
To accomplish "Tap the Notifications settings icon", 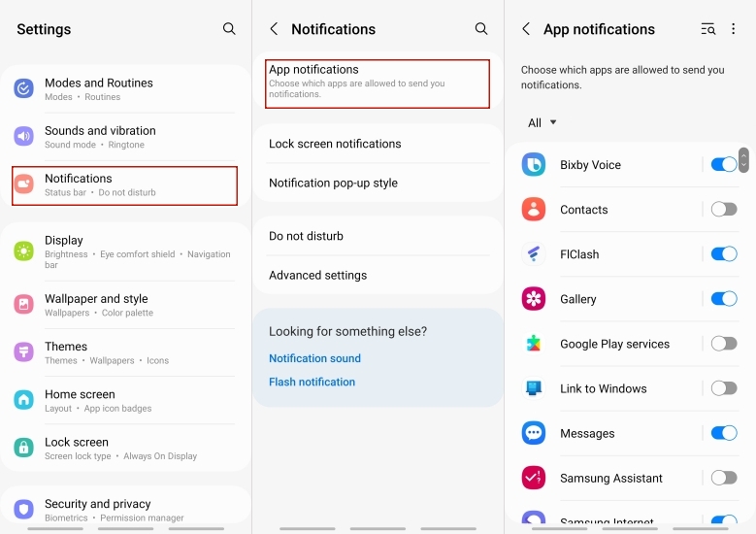I will 23,184.
